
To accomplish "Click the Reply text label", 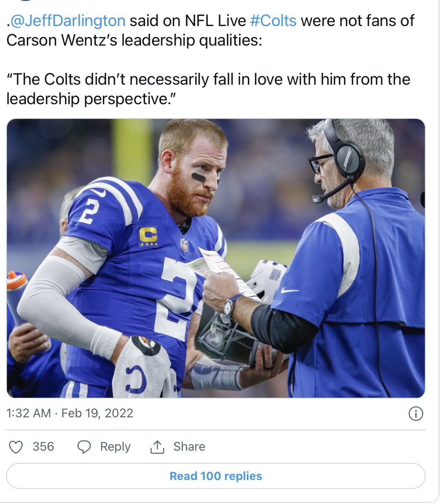I will pyautogui.click(x=115, y=446).
